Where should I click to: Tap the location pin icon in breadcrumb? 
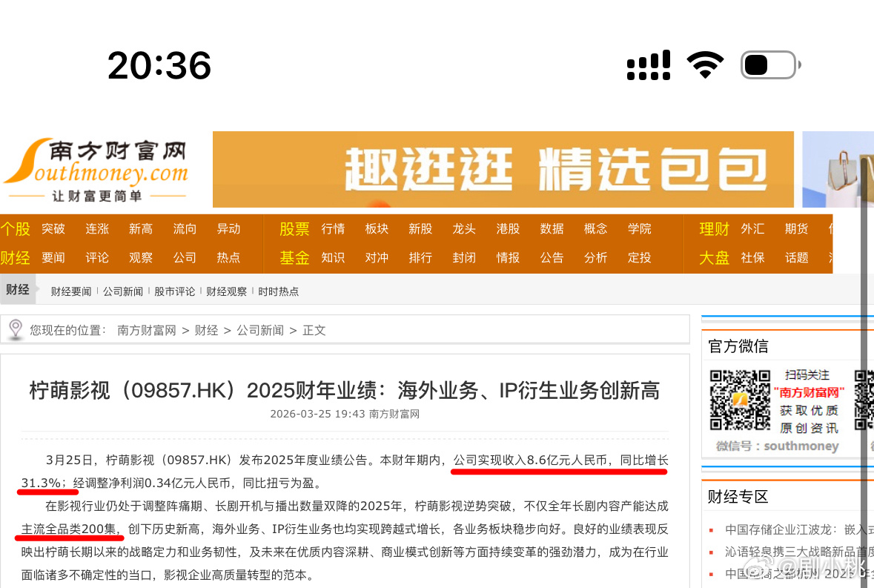click(x=16, y=329)
